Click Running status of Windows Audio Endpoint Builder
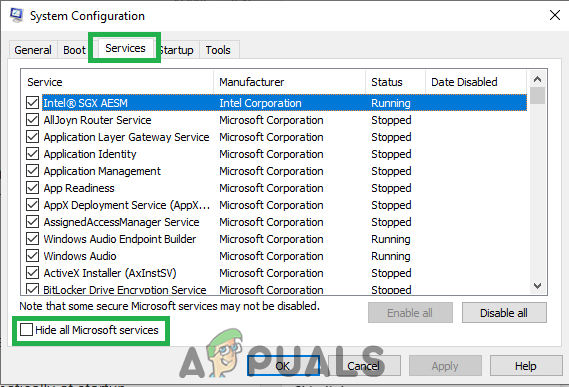The height and width of the screenshot is (387, 569). click(391, 239)
